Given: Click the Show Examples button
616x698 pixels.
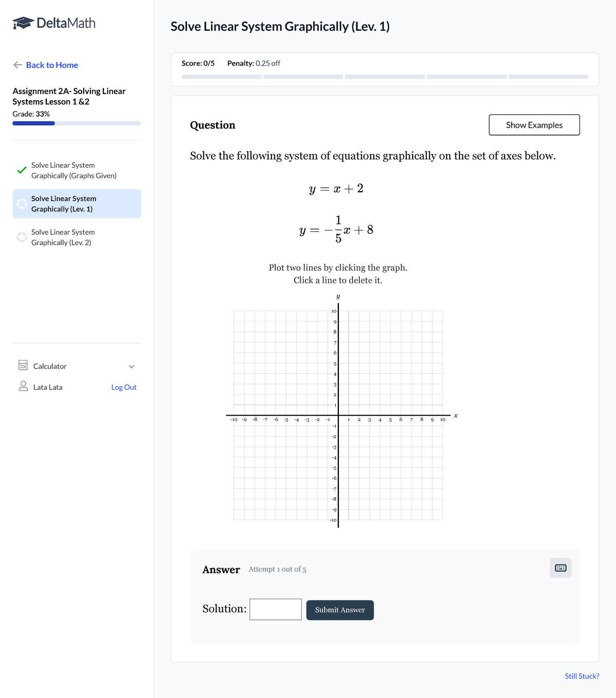Looking at the screenshot, I should [534, 125].
